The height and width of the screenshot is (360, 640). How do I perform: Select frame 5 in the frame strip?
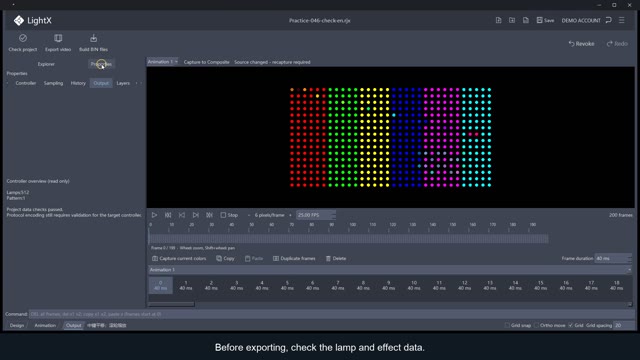coord(287,285)
